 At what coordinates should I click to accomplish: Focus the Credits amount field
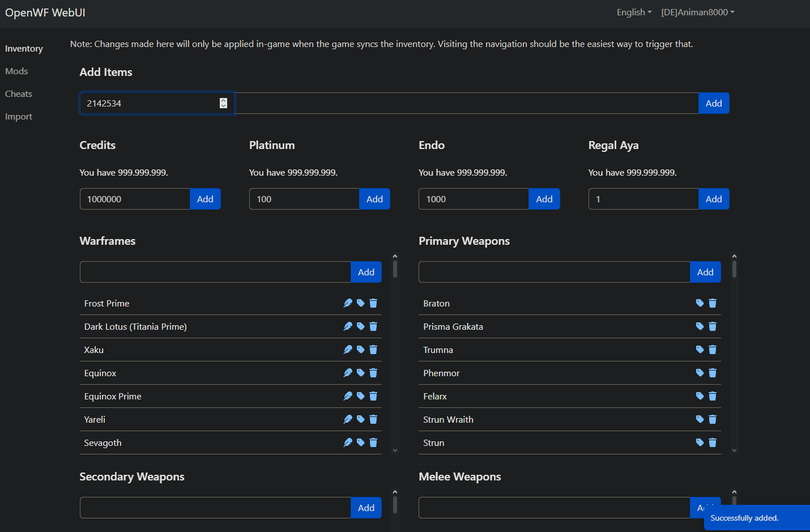pos(135,199)
